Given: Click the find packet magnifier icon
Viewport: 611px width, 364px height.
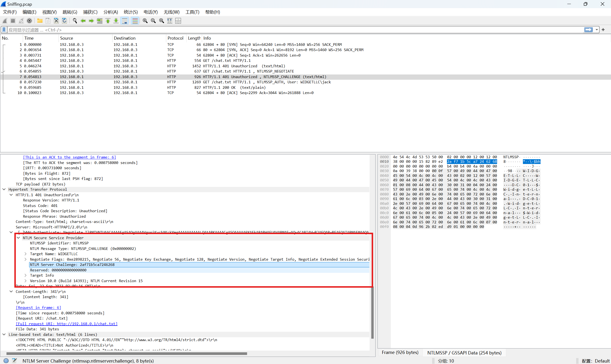Looking at the screenshot, I should 75,21.
